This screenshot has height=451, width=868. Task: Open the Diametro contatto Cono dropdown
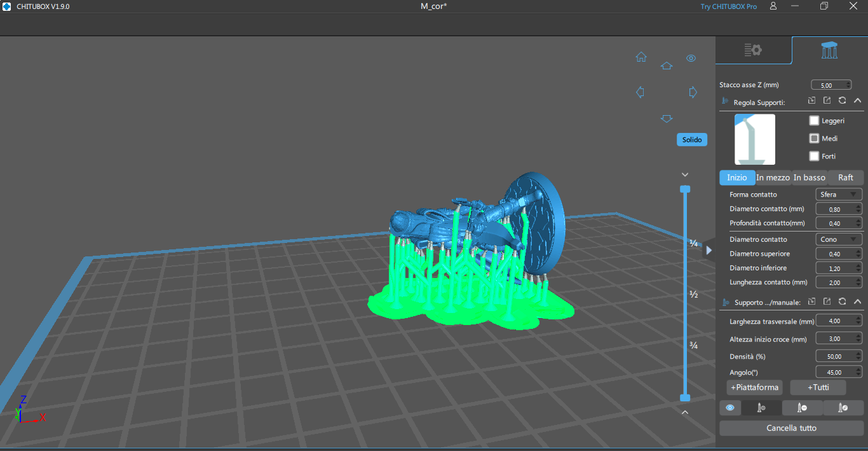(838, 240)
